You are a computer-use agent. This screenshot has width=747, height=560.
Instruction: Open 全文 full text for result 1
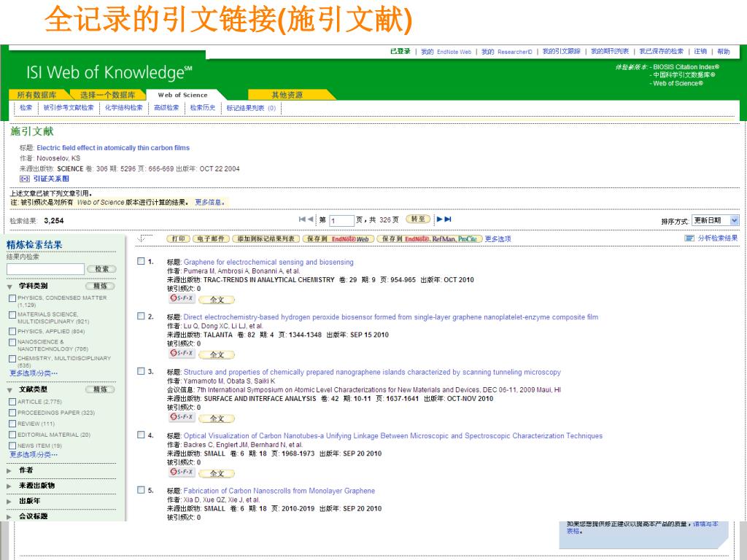pos(217,300)
